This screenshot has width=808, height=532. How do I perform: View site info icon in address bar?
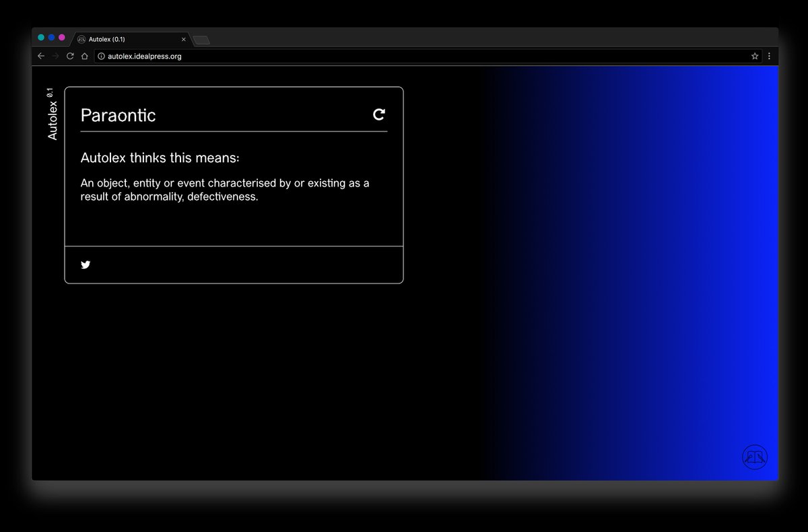(x=102, y=57)
